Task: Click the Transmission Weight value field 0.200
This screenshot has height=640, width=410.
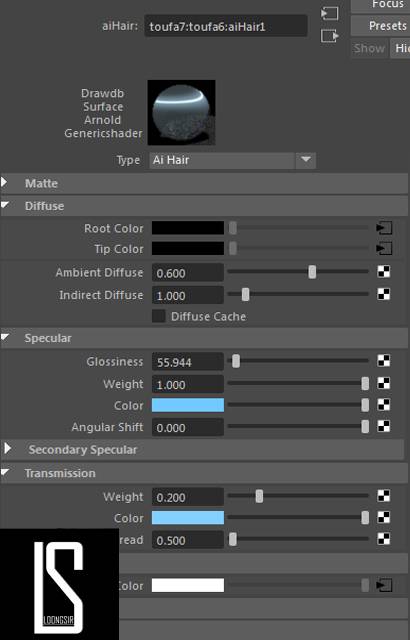Action: (x=188, y=497)
